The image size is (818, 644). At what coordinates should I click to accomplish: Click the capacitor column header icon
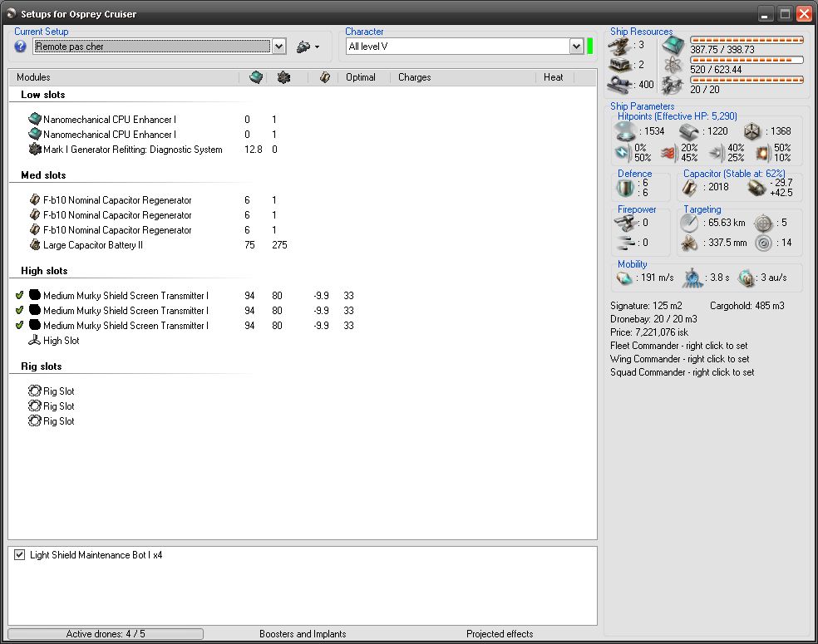coord(324,77)
